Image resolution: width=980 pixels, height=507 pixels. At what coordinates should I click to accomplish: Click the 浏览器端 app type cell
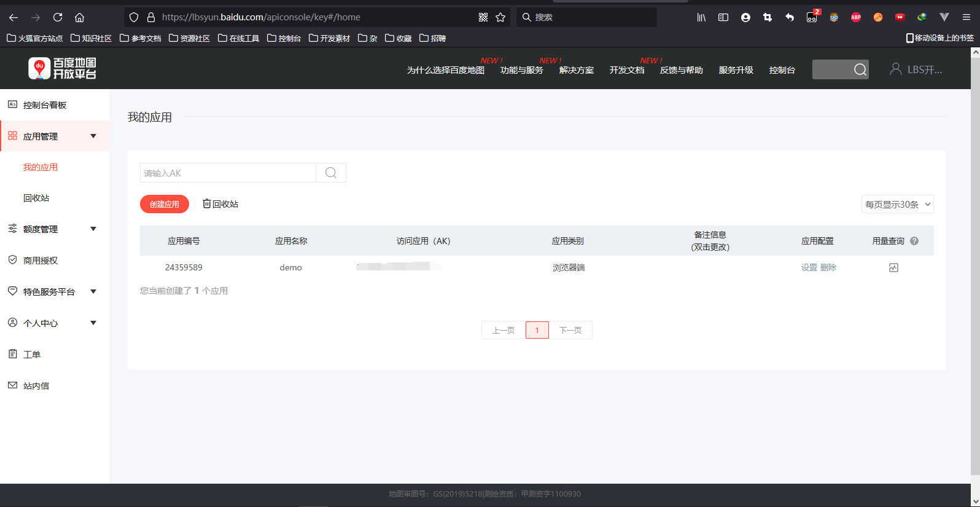569,267
